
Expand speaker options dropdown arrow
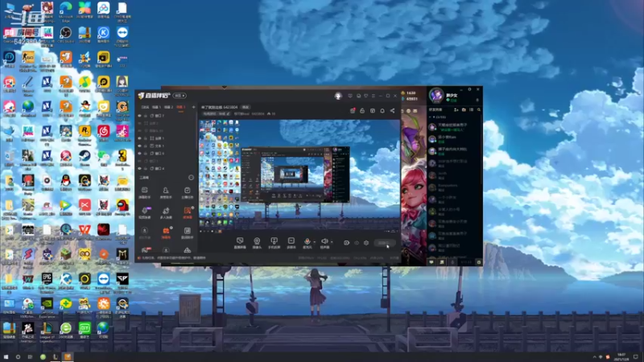(332, 242)
